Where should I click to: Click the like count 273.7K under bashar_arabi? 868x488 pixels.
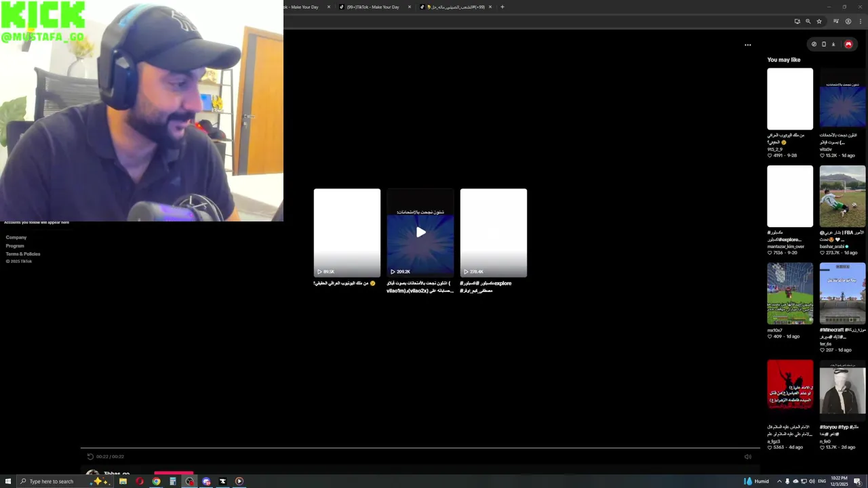click(831, 253)
